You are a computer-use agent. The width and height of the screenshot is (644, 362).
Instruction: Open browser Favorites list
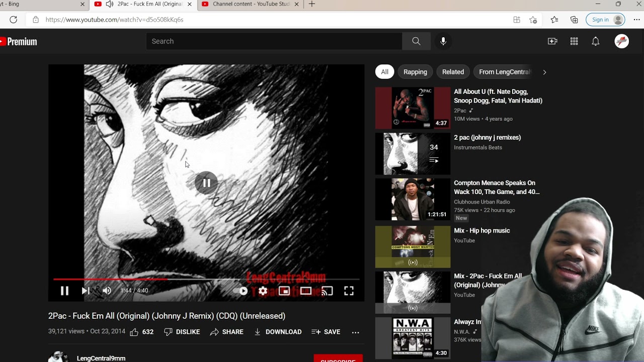(x=554, y=20)
